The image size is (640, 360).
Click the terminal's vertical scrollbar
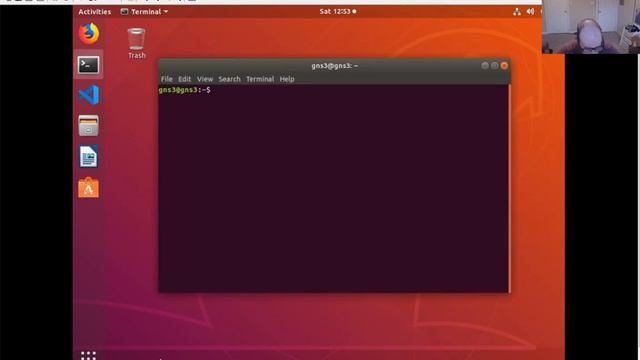coord(509,188)
